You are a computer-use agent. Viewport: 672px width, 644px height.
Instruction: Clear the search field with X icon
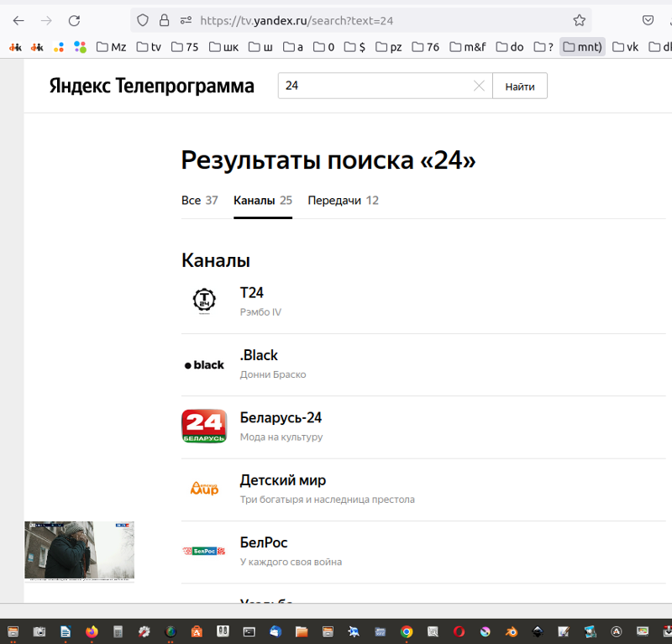click(479, 86)
